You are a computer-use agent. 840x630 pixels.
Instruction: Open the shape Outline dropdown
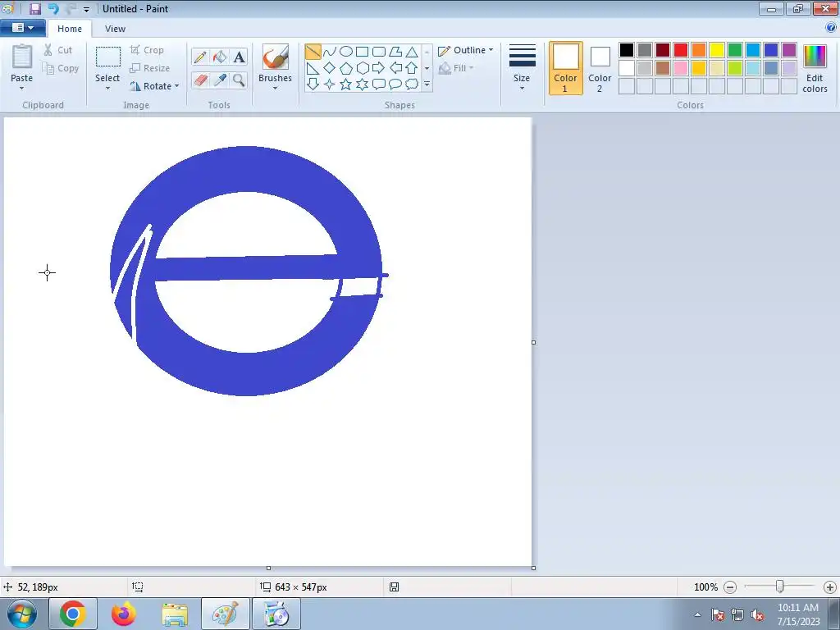tap(465, 50)
